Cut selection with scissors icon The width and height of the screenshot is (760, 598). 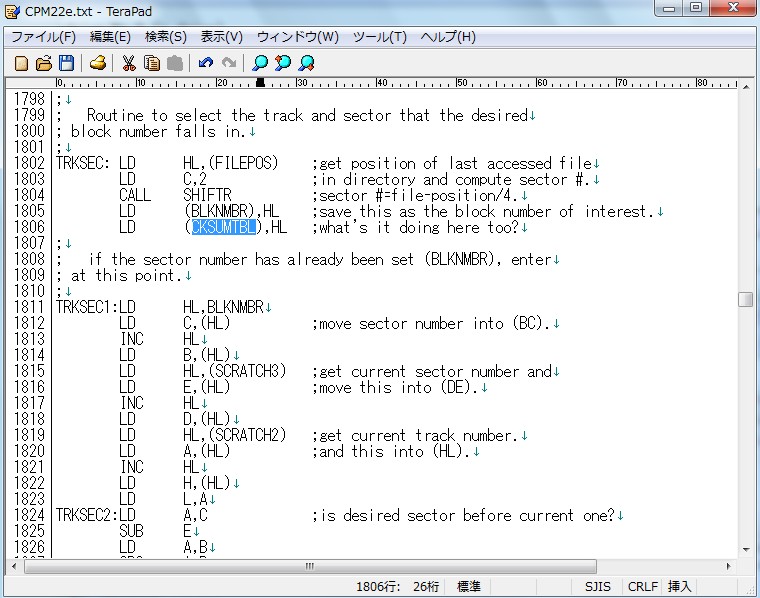[128, 63]
